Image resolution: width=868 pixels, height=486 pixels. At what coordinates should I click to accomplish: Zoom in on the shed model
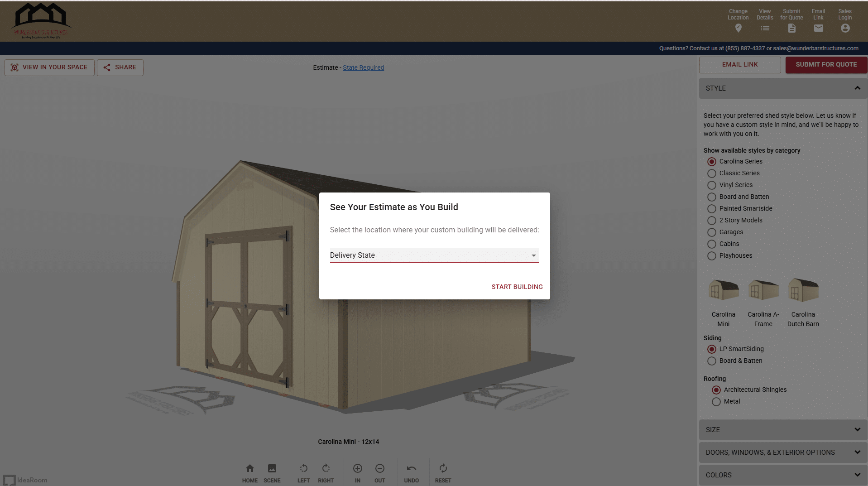357,468
